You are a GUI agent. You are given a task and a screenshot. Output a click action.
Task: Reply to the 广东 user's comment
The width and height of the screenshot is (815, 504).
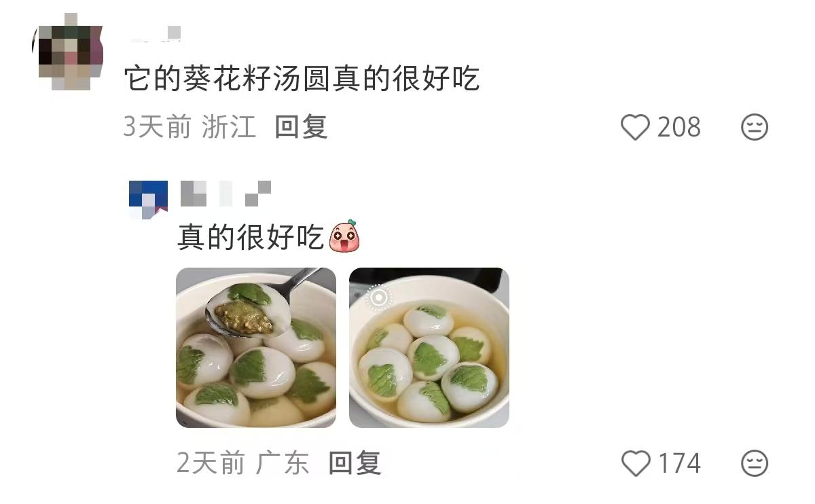click(x=355, y=463)
